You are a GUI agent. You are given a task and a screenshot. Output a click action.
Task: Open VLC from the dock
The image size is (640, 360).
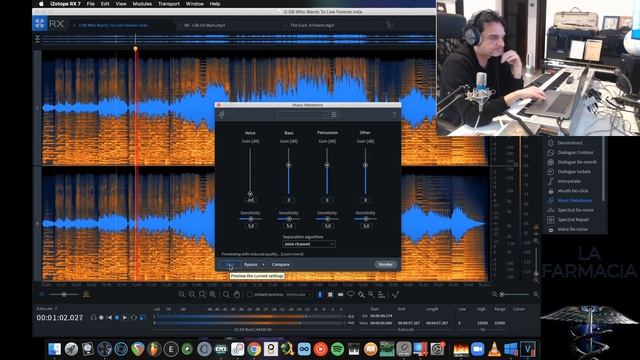[x=494, y=349]
